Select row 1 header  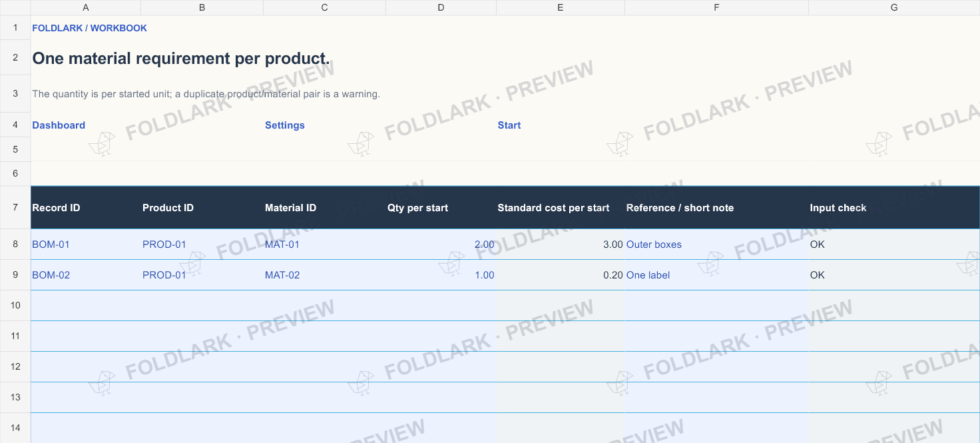click(x=15, y=28)
